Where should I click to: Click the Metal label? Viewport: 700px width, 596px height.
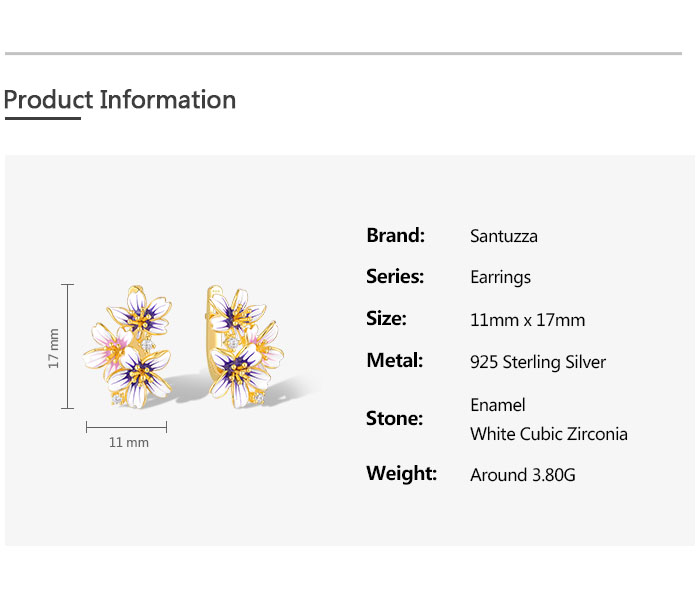(x=394, y=360)
